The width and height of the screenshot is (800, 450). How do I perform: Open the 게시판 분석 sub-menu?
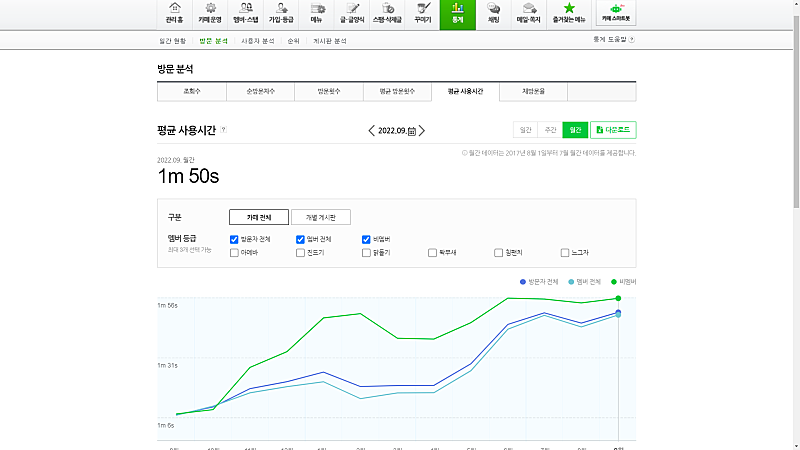point(330,41)
